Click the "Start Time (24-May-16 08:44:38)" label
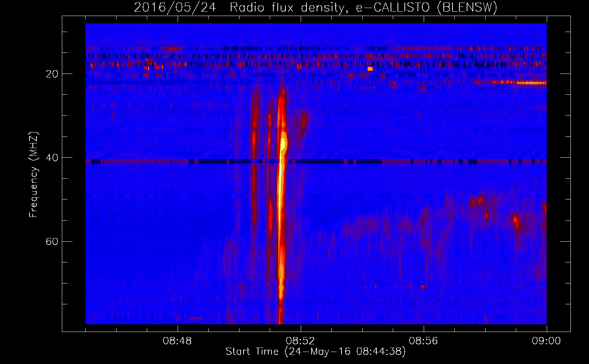The image size is (589, 364). coord(316,352)
